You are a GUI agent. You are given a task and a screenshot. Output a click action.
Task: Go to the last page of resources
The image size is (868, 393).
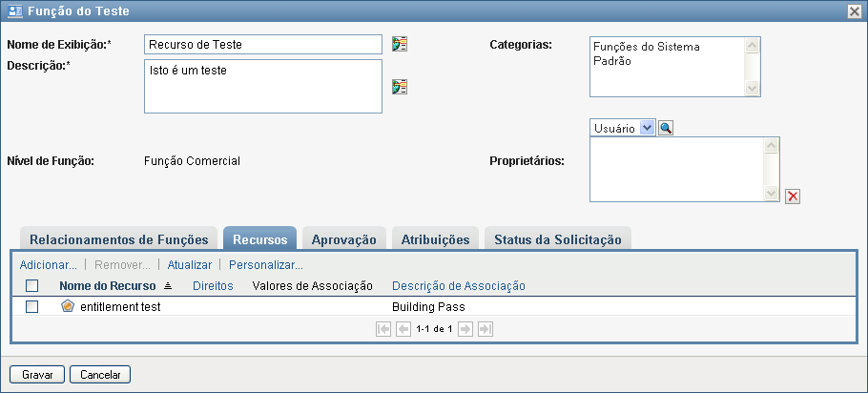[485, 328]
